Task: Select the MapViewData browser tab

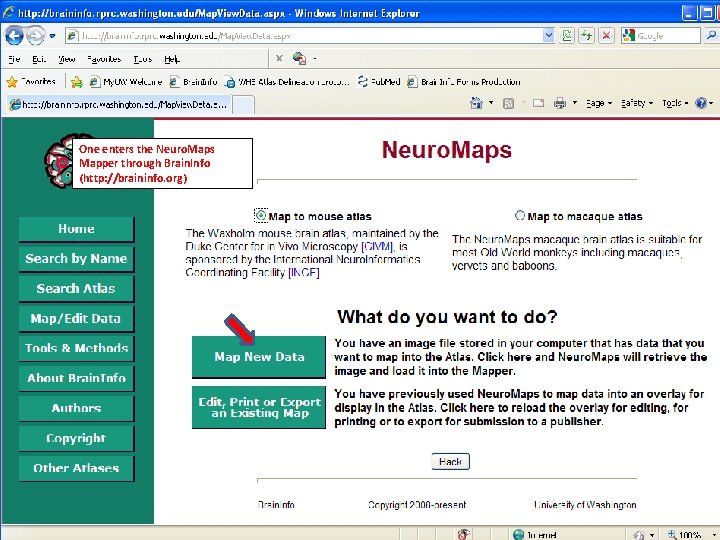Action: (x=118, y=104)
